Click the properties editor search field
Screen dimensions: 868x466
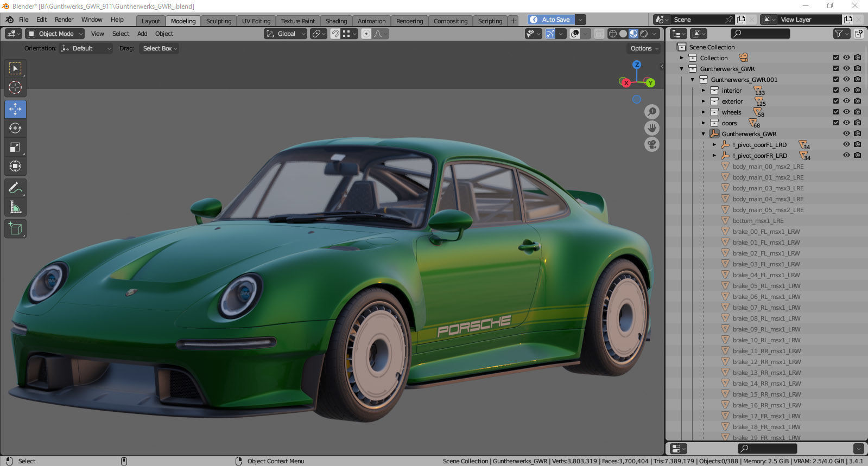768,449
